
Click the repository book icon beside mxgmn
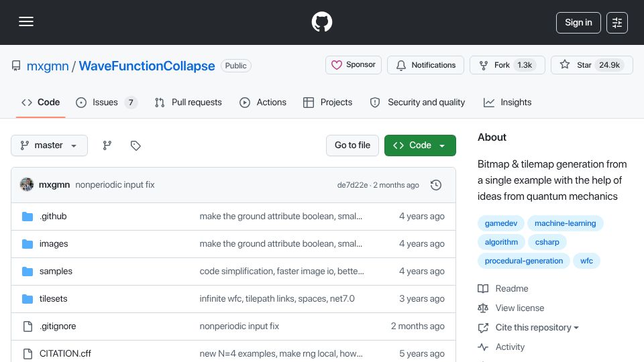[16, 66]
